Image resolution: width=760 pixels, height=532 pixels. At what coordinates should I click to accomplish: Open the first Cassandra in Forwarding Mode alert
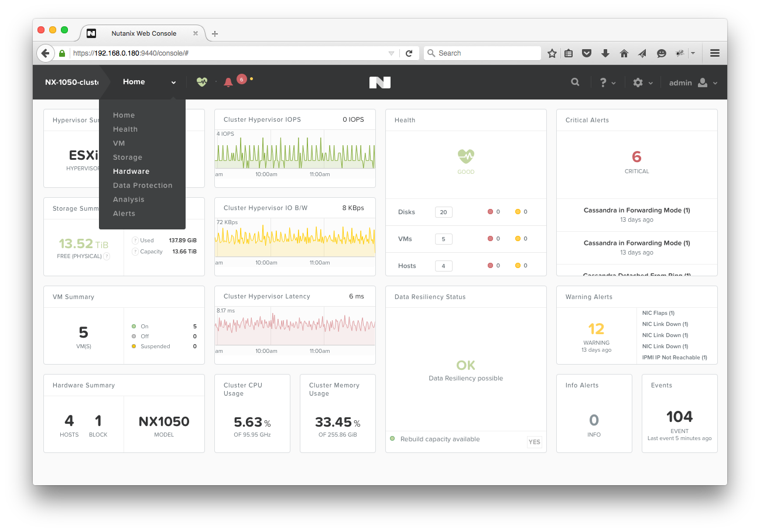(x=636, y=211)
